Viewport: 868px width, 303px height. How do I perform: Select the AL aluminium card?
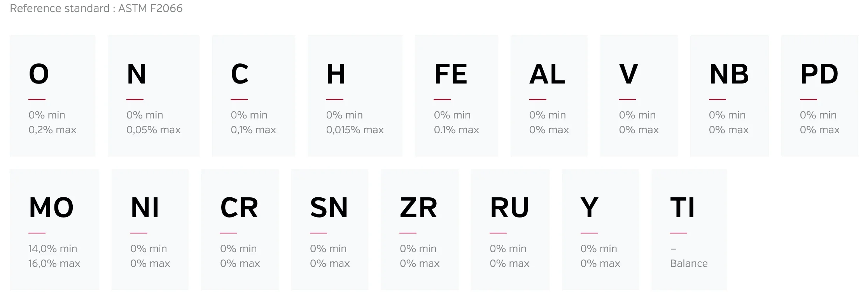click(549, 96)
